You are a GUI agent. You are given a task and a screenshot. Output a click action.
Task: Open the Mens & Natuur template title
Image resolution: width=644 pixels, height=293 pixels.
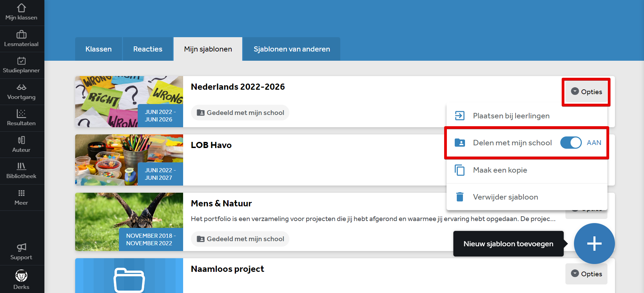[221, 203]
